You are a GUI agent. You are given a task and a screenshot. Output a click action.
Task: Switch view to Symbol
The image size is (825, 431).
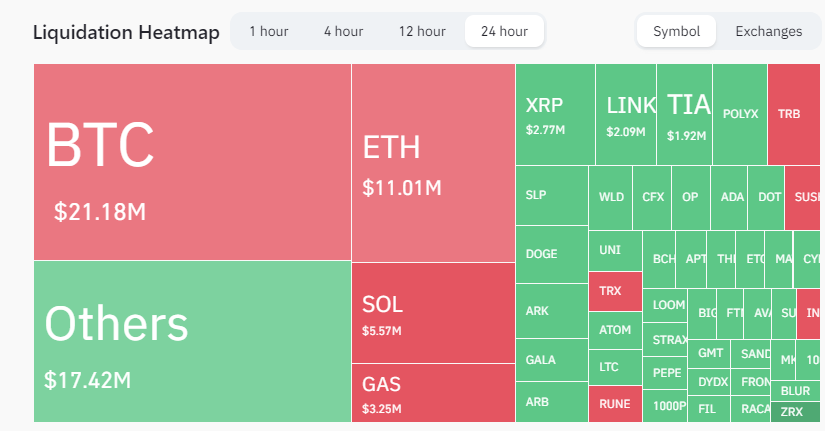point(676,31)
